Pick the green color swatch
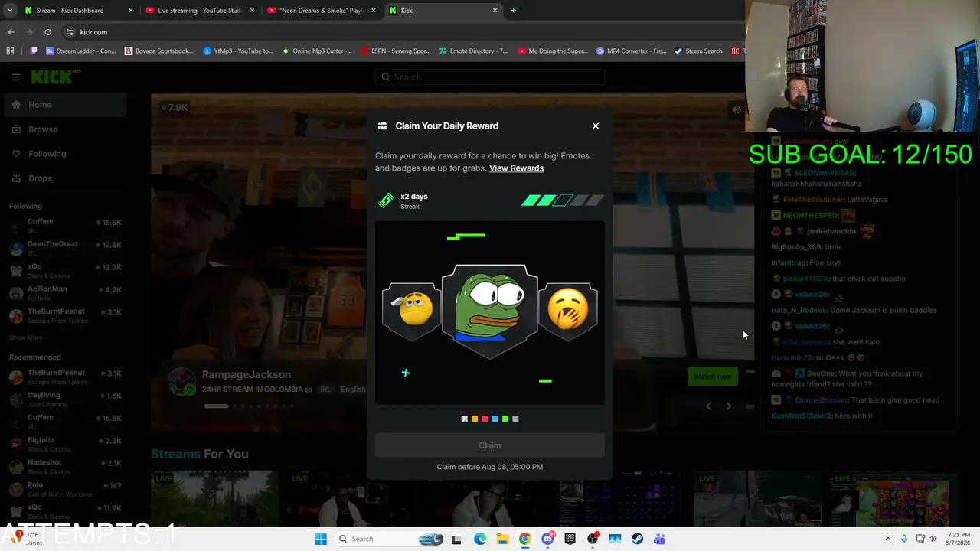Viewport: 980px width, 551px height. coord(505,419)
